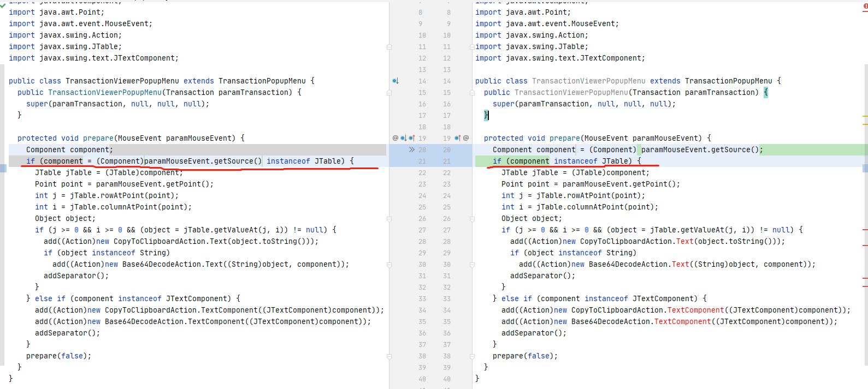This screenshot has width=868, height=389.
Task: Click the green checkmark at top left
Action: click(3, 3)
